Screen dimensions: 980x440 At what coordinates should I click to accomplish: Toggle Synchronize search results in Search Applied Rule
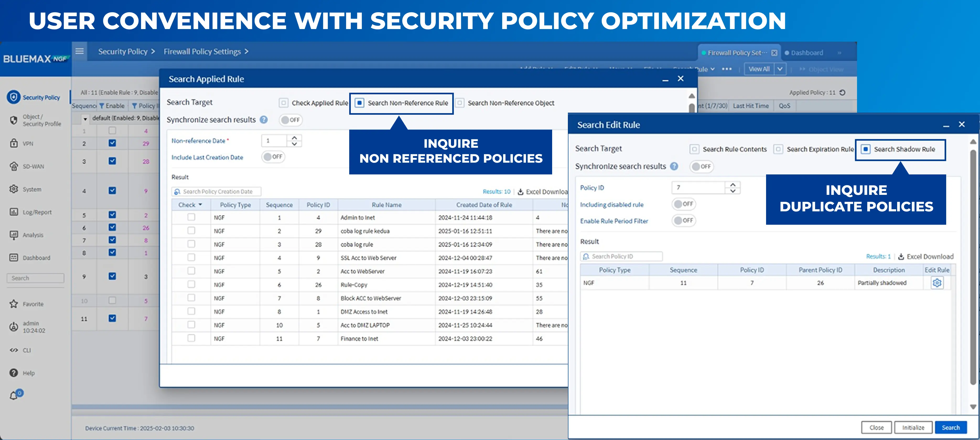(x=291, y=120)
